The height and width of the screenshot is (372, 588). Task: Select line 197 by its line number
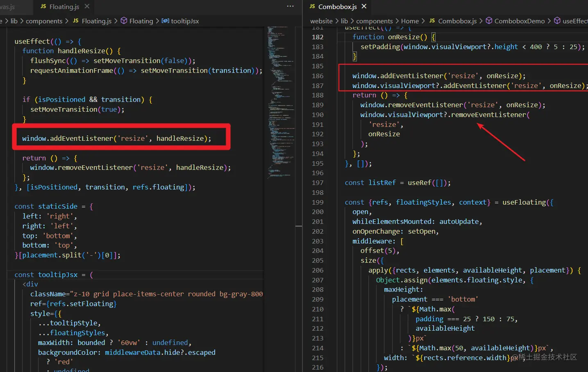tap(318, 183)
